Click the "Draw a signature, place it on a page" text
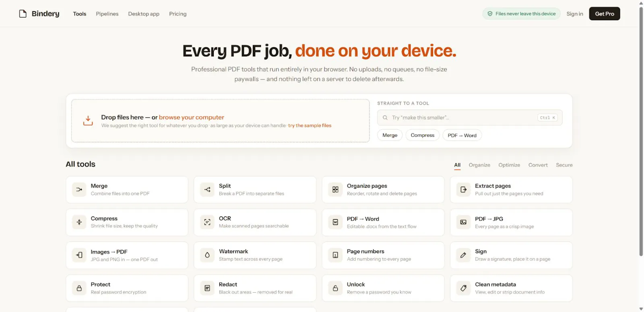This screenshot has height=312, width=644. tap(513, 259)
